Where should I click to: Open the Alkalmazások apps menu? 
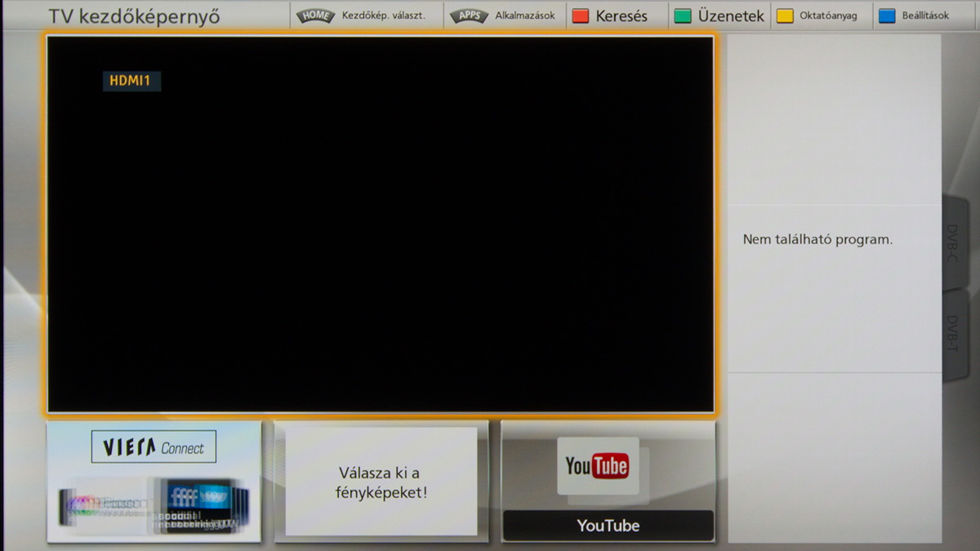pyautogui.click(x=524, y=16)
